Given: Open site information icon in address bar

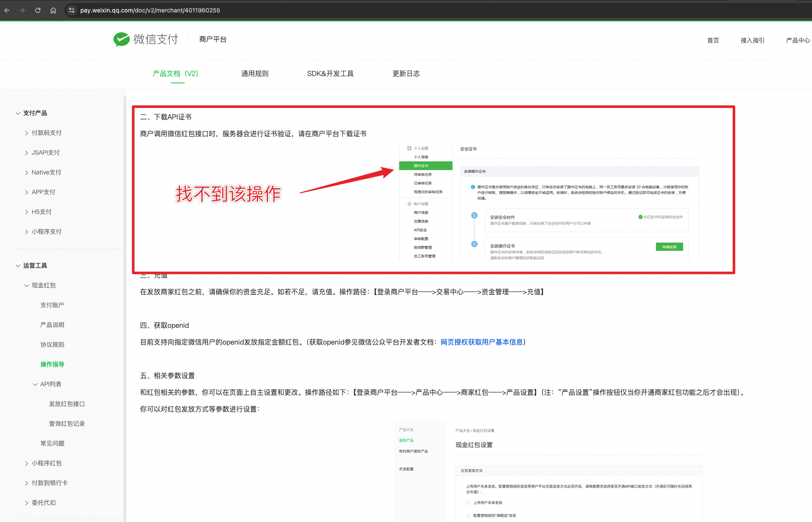Looking at the screenshot, I should click(x=72, y=10).
